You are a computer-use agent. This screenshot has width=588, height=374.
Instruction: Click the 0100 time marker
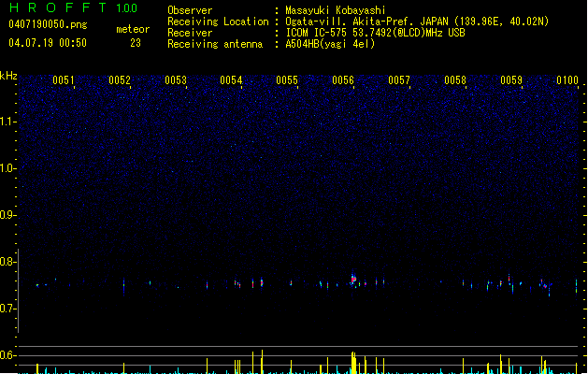point(567,79)
